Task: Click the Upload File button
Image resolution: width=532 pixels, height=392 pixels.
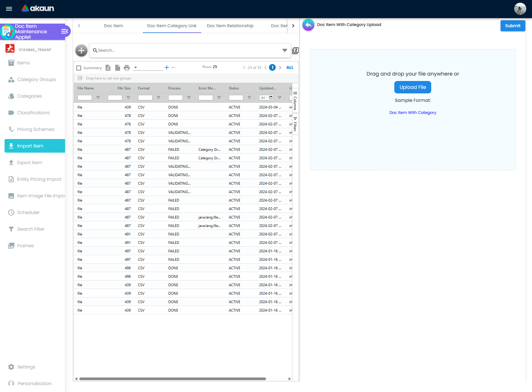Action: click(412, 87)
